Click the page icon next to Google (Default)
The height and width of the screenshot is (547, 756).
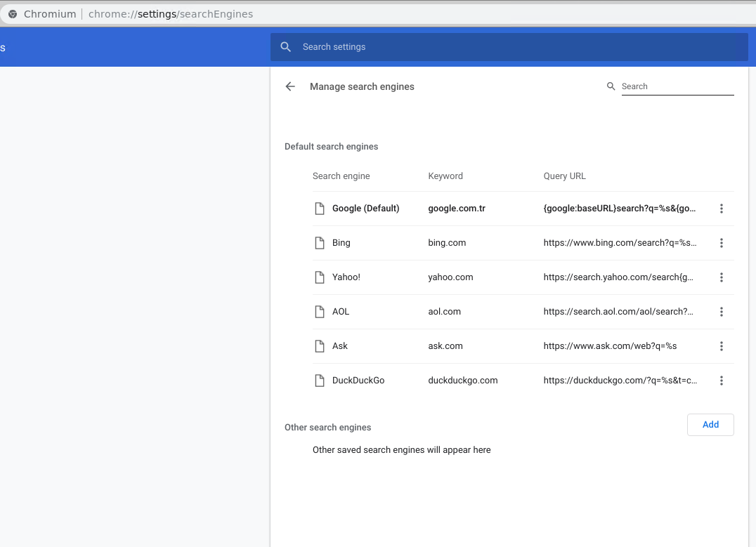click(x=319, y=209)
